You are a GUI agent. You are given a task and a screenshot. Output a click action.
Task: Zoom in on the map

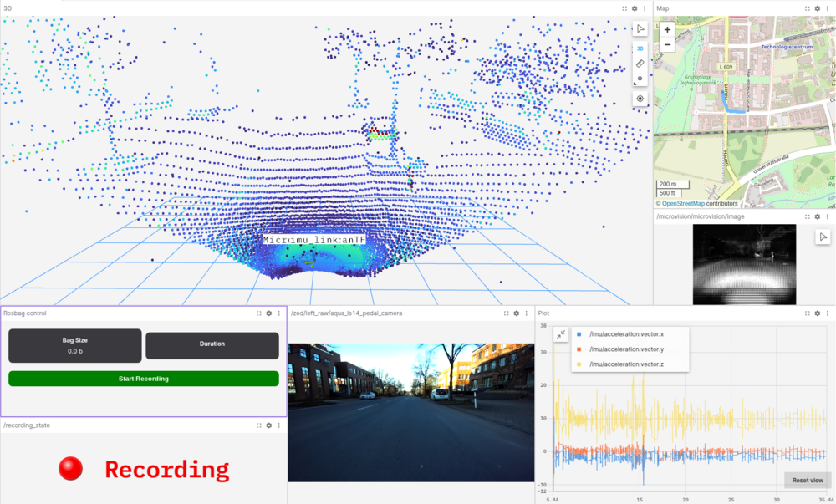tap(667, 29)
